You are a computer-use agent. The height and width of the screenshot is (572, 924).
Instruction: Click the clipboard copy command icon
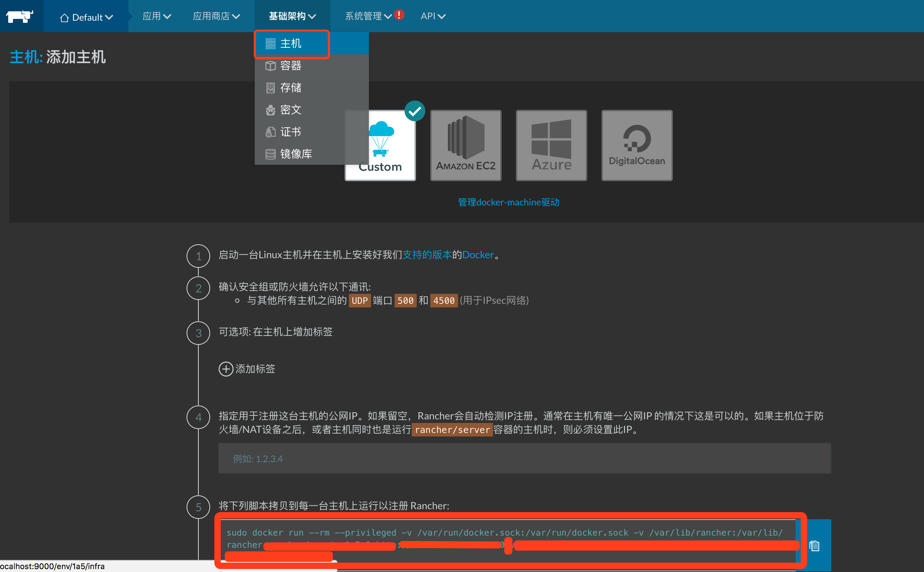814,545
